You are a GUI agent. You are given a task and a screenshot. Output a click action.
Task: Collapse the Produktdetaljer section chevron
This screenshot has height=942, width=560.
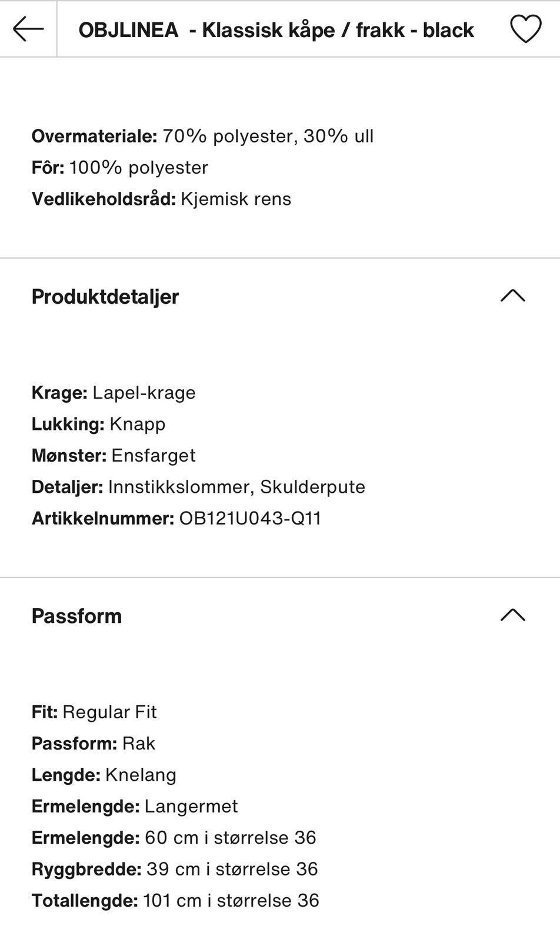pyautogui.click(x=512, y=296)
